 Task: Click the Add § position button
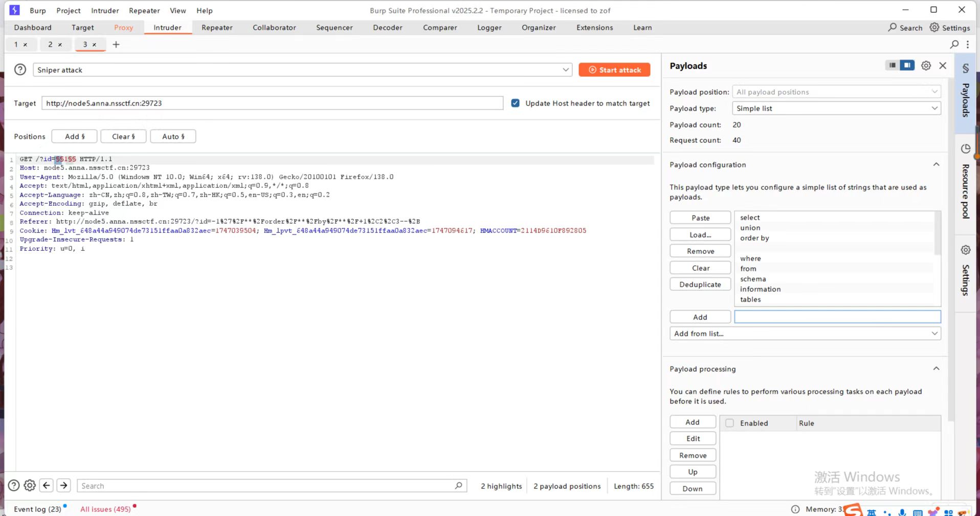tap(75, 136)
